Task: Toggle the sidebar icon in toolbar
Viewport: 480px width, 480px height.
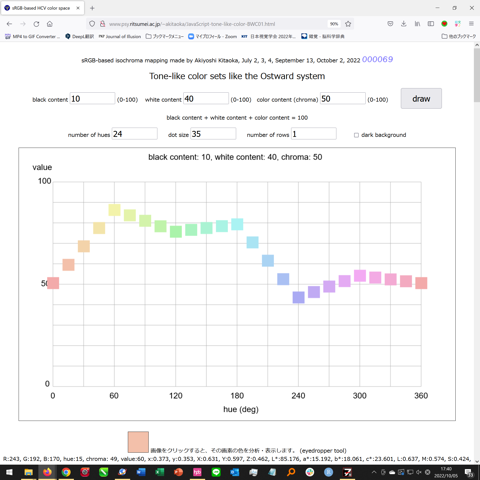Action: [x=431, y=24]
